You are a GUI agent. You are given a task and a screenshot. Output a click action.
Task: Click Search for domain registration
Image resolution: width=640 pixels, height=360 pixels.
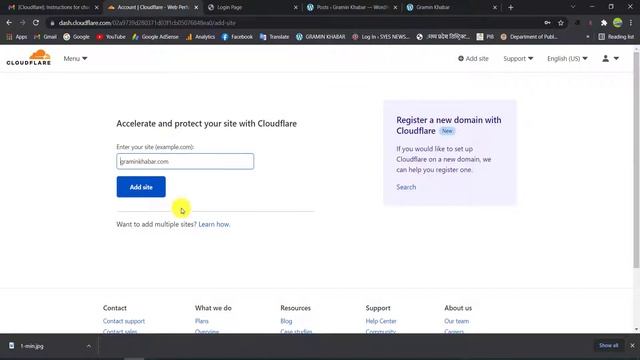pyautogui.click(x=406, y=187)
